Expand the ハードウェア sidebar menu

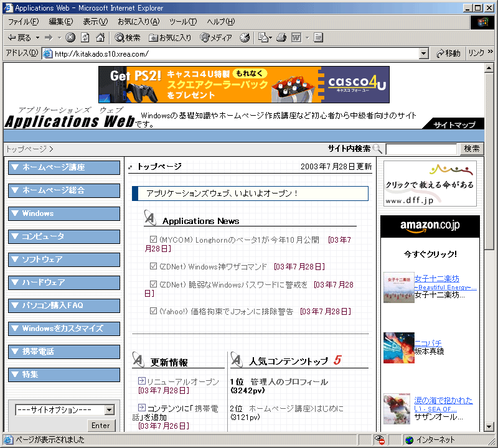click(64, 282)
